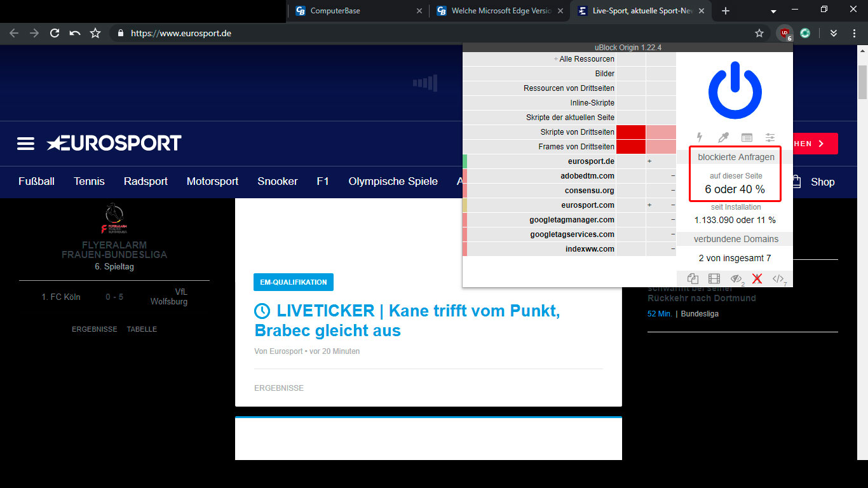Toggle JavaScript disabling code icon
This screenshot has width=868, height=488.
[779, 279]
